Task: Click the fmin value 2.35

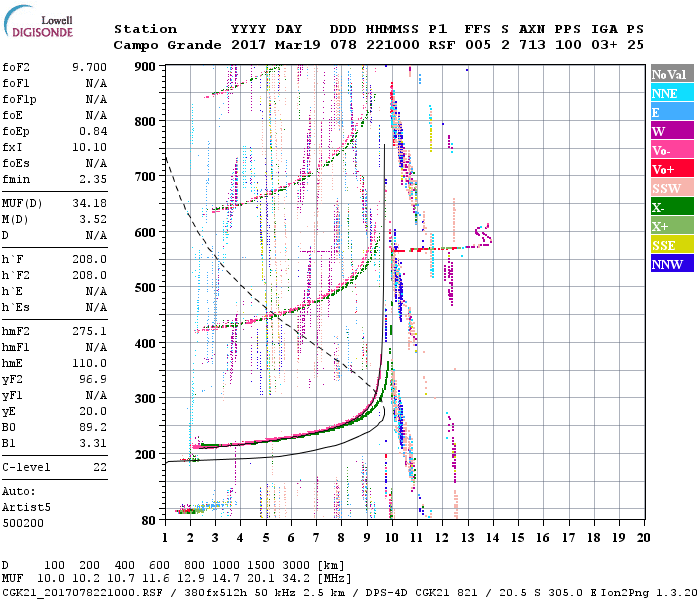Action: point(93,179)
